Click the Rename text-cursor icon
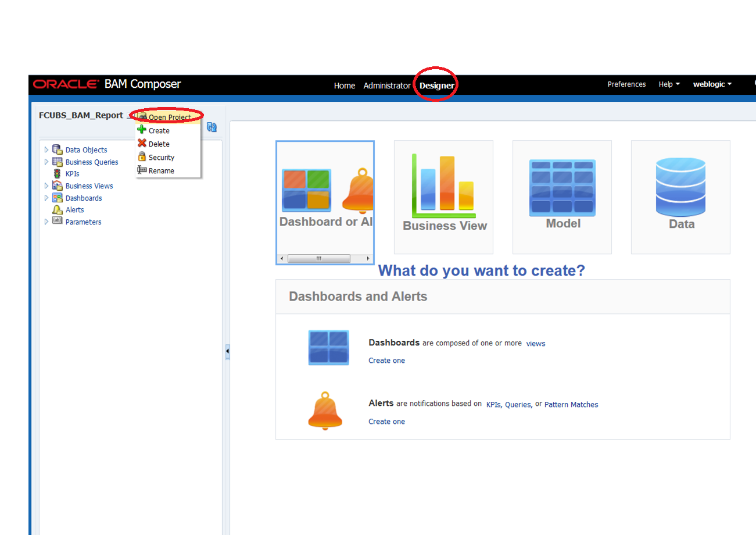This screenshot has height=535, width=756. (x=142, y=170)
